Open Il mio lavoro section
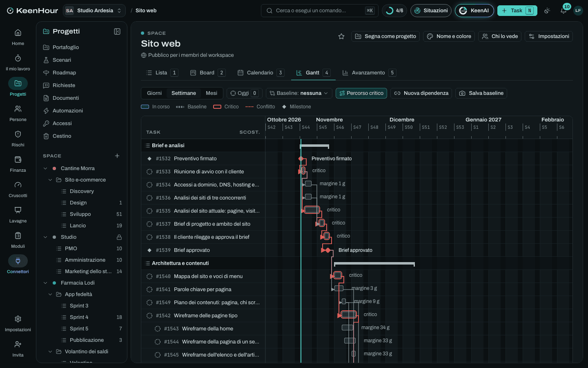The height and width of the screenshot is (368, 588). 18,63
